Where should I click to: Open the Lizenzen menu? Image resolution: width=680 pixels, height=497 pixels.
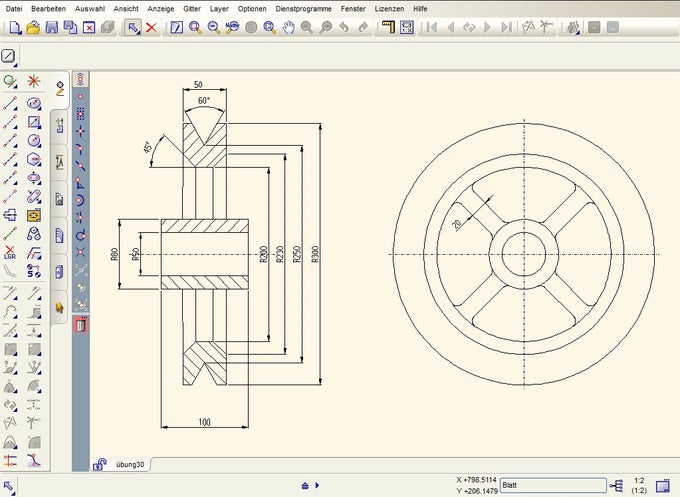tap(389, 9)
